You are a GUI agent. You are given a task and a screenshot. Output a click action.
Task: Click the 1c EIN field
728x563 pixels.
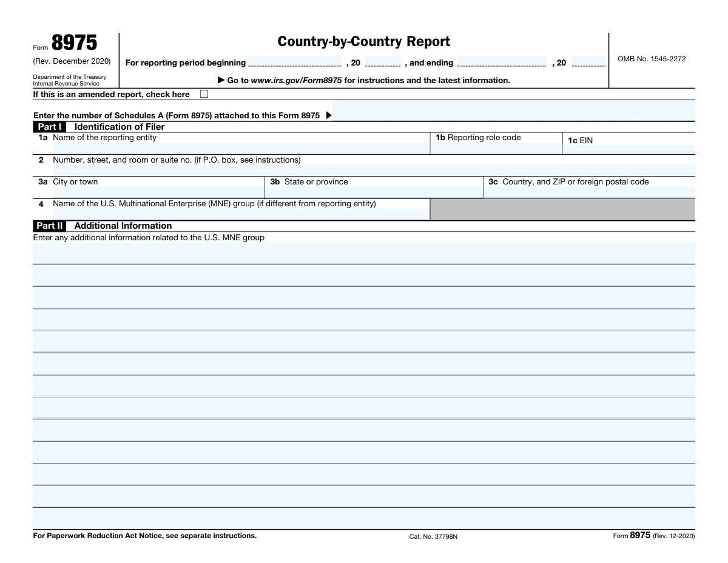[x=629, y=149]
